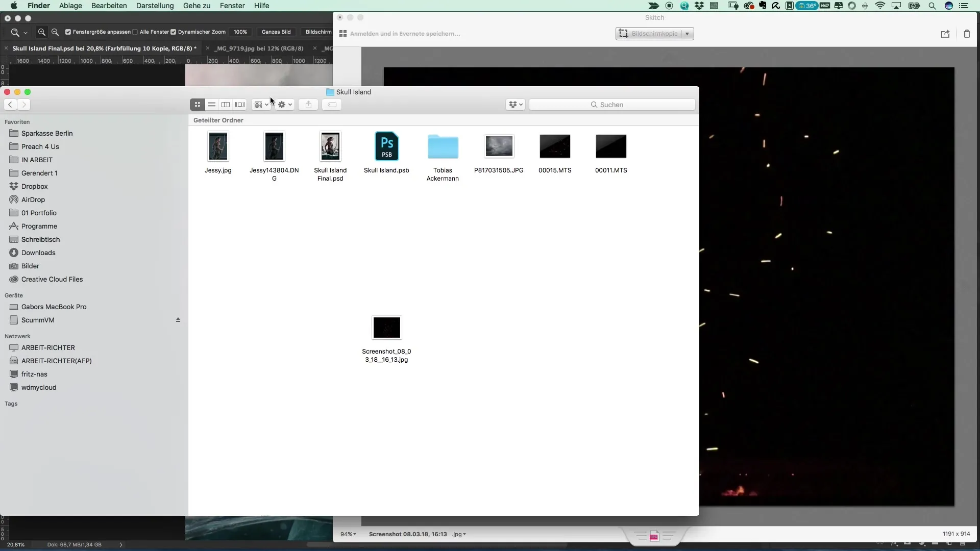
Task: Switch Finder to list view
Action: pyautogui.click(x=212, y=105)
